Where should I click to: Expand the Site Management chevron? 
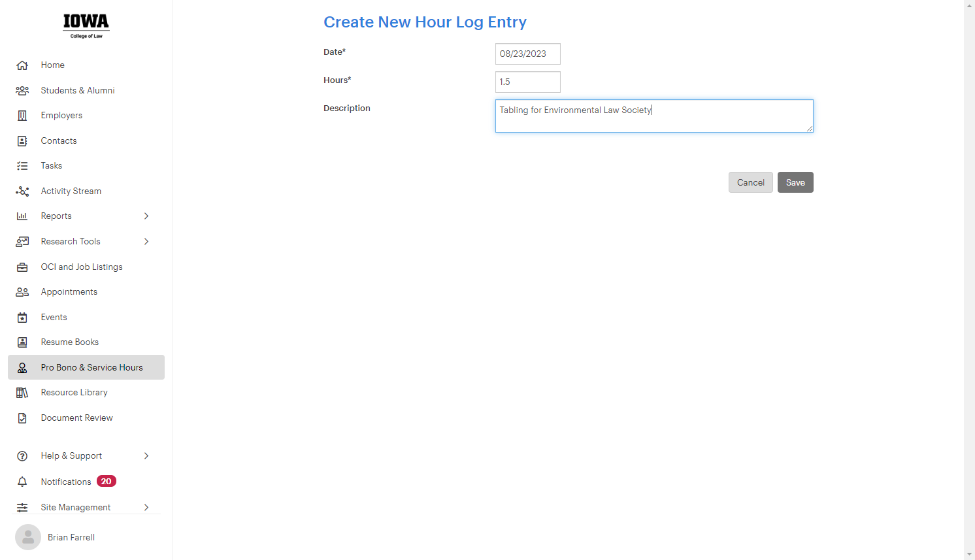(146, 508)
